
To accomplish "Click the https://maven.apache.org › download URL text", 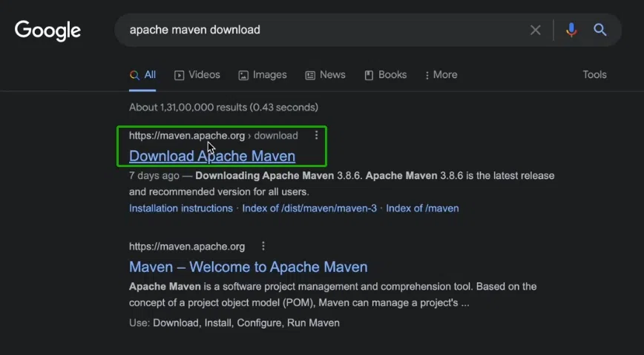I will click(x=213, y=135).
